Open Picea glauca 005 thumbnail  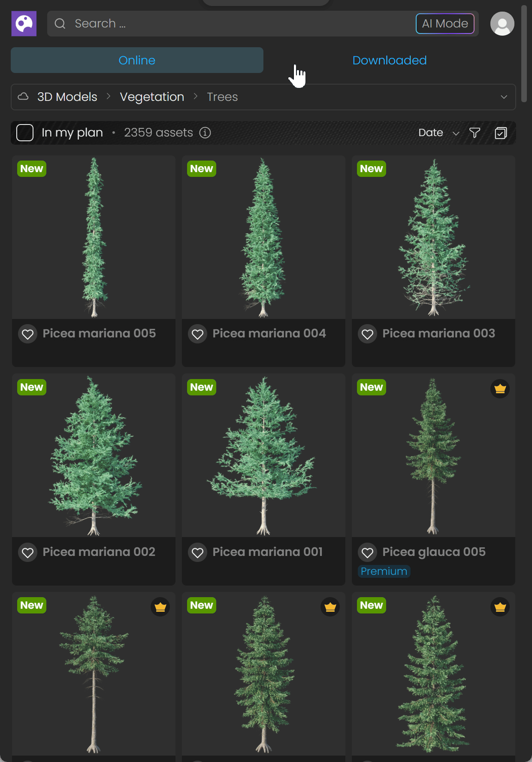pyautogui.click(x=434, y=455)
